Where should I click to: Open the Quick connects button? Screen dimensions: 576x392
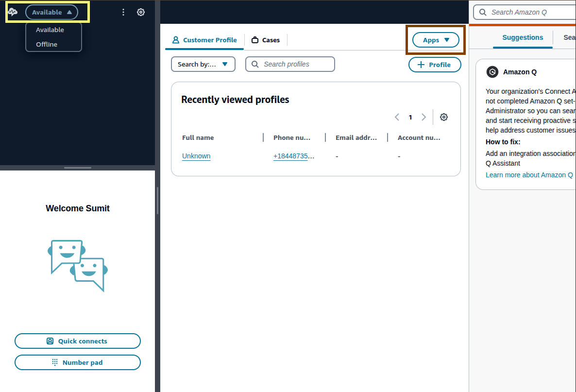pyautogui.click(x=78, y=341)
